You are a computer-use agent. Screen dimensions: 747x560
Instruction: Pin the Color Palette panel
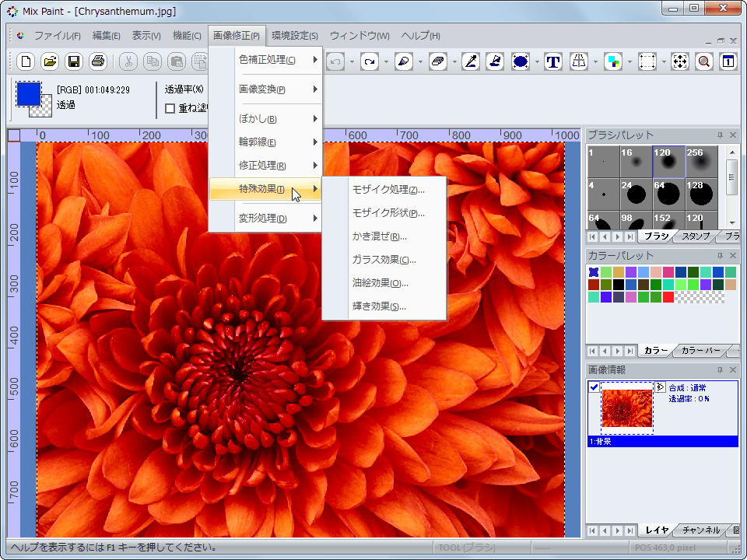pos(720,256)
